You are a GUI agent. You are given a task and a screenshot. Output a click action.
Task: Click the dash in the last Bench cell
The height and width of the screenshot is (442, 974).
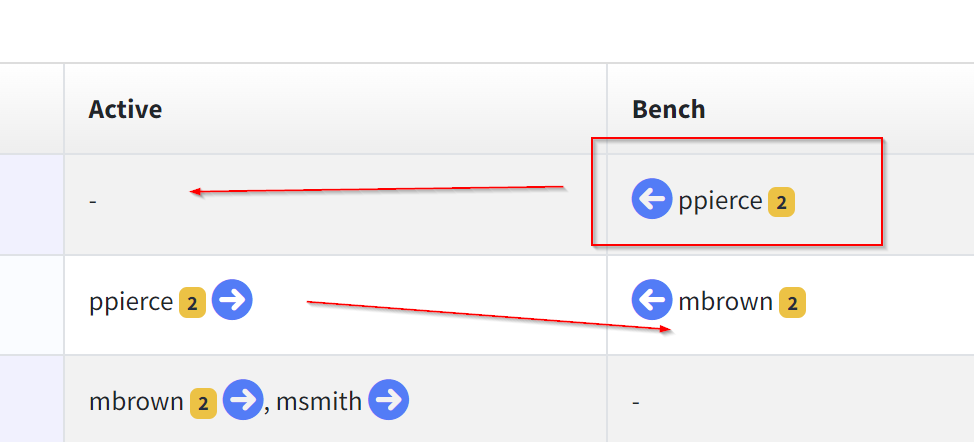click(635, 402)
